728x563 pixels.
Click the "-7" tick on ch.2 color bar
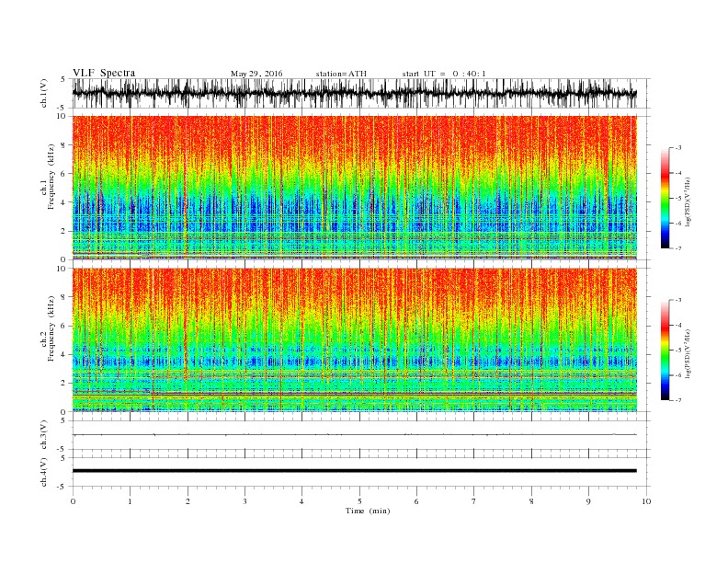(677, 400)
